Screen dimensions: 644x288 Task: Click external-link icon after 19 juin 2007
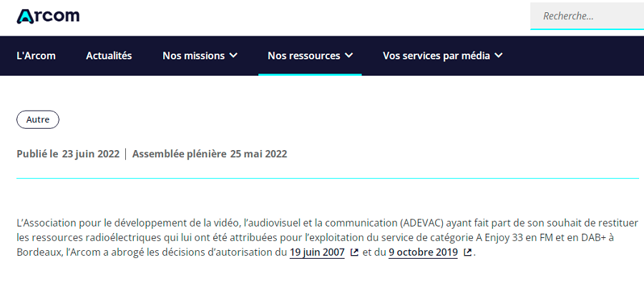354,252
